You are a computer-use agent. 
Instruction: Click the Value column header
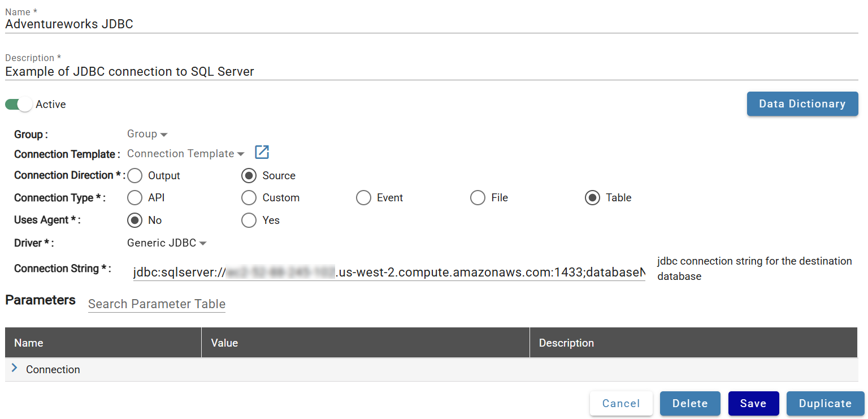[366, 343]
